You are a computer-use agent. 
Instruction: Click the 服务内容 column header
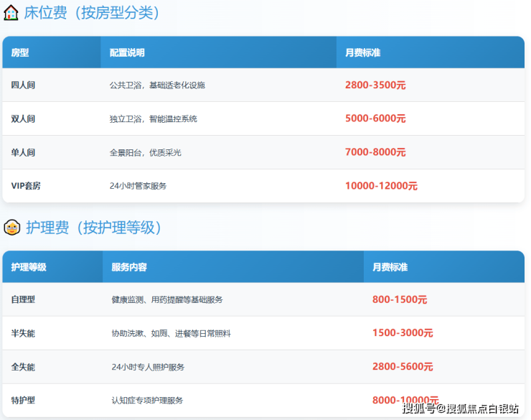pos(129,267)
